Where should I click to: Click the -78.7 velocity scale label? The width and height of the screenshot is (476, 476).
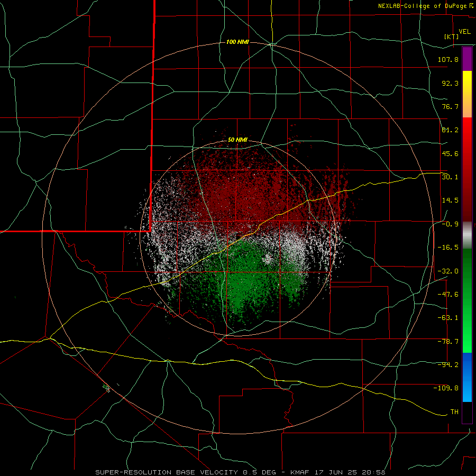448,342
